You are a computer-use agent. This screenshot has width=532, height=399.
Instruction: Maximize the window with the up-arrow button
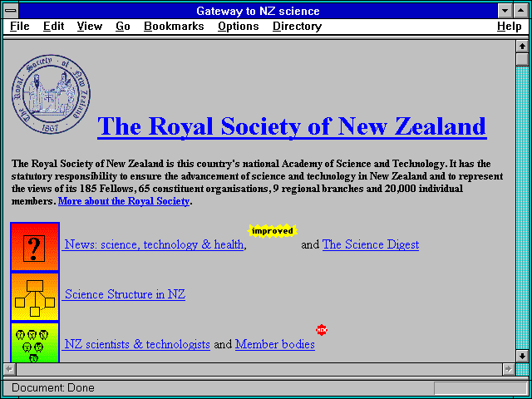pos(521,11)
